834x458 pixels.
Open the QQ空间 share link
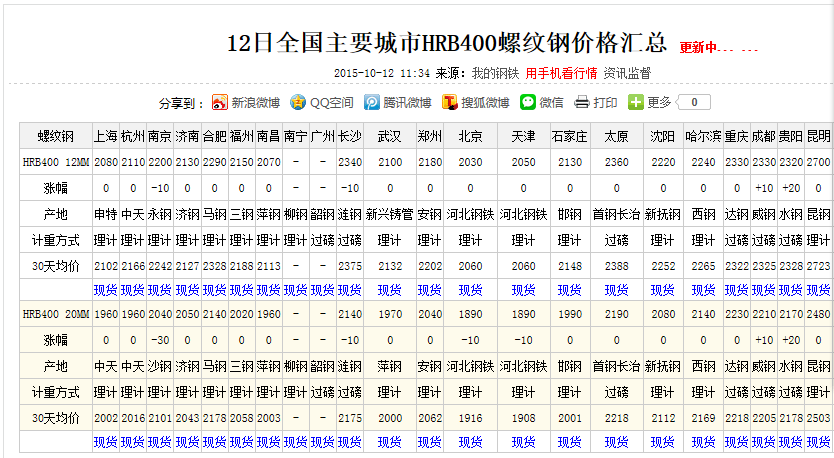[x=332, y=103]
